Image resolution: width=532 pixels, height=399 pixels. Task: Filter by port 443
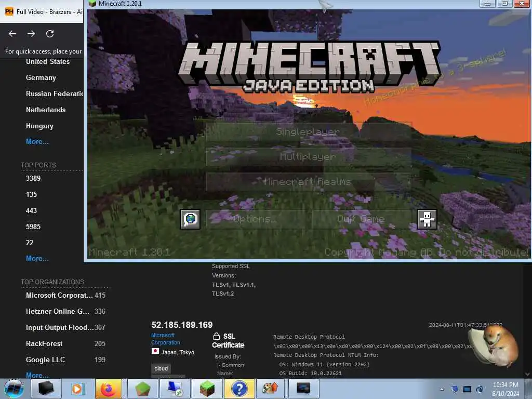[x=31, y=211]
